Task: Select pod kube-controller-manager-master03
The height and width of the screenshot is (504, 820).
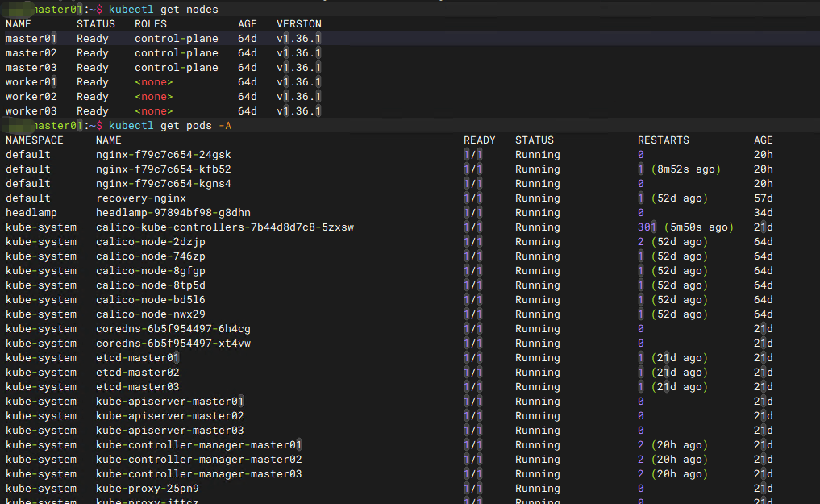Action: (198, 474)
